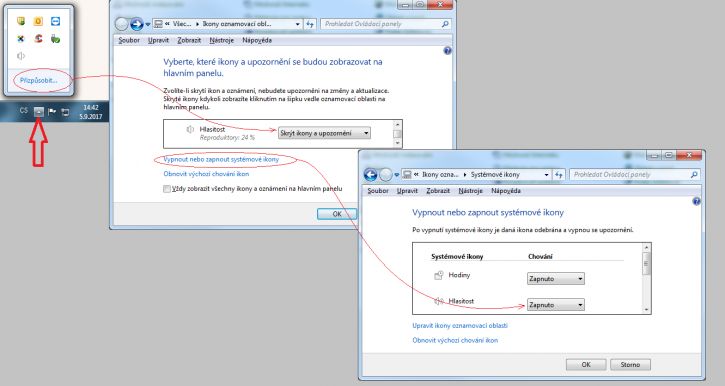Open the Zobrazit menu in the first window
725x386 pixels.
(189, 40)
